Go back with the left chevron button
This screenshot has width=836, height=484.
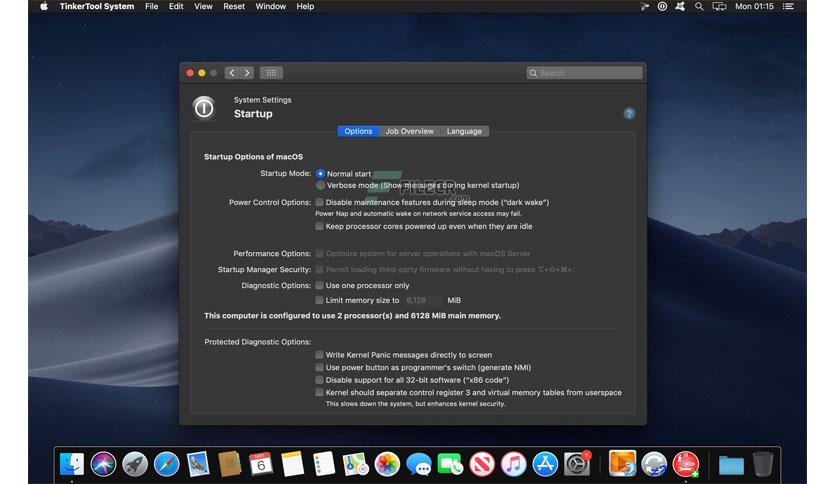coord(232,72)
